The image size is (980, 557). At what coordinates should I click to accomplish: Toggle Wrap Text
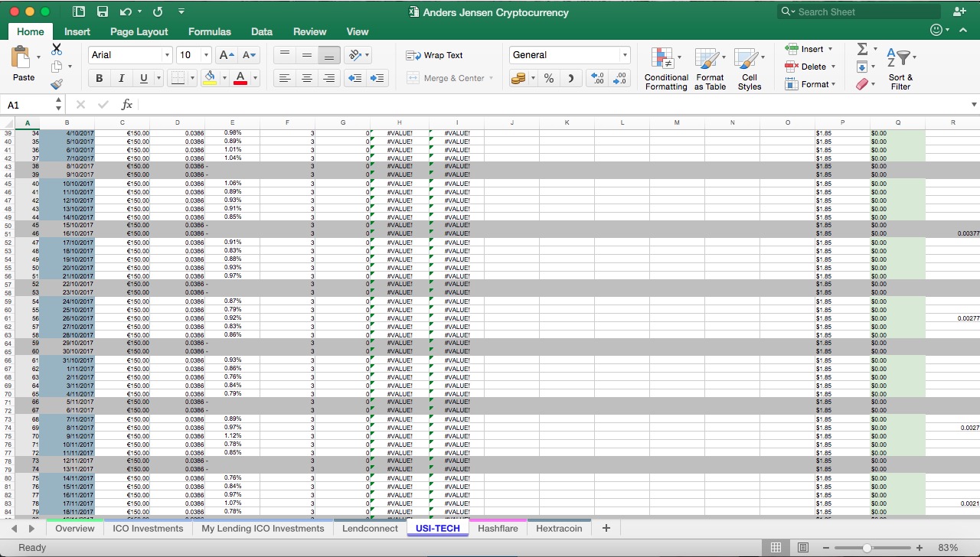pyautogui.click(x=434, y=55)
